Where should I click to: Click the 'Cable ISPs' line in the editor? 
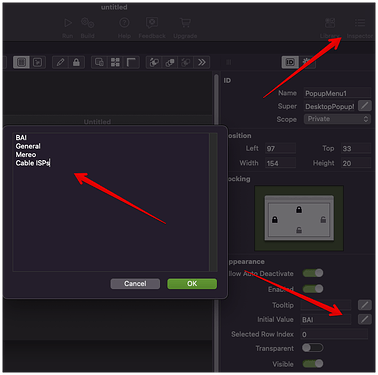click(x=33, y=163)
